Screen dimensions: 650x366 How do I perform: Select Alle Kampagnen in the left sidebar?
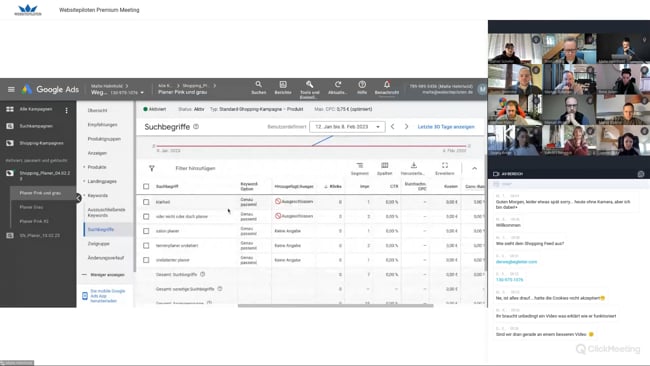click(36, 109)
